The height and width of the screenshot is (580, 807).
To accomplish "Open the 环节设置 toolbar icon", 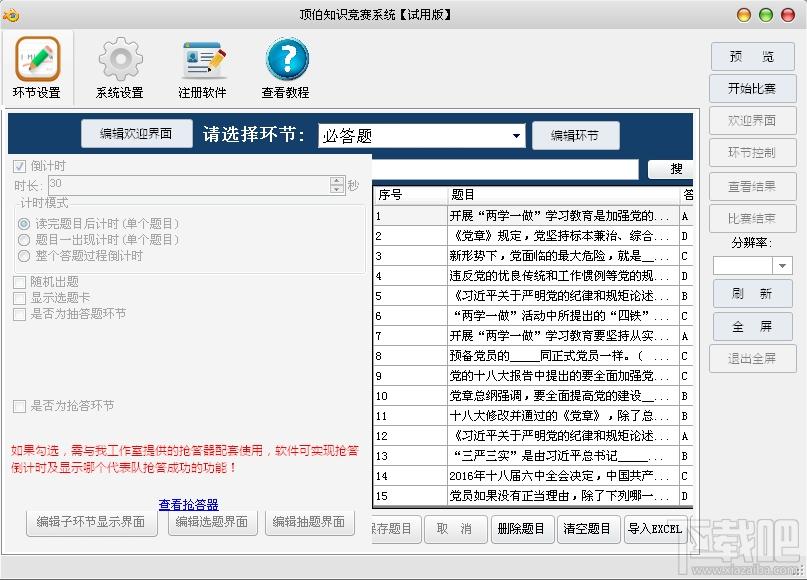I will [37, 67].
